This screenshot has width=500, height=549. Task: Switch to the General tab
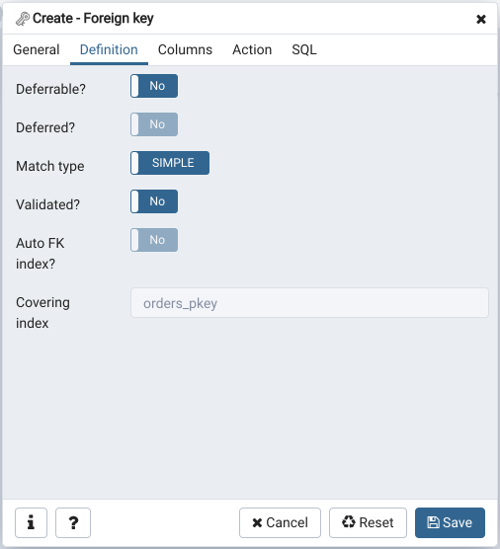coord(36,50)
